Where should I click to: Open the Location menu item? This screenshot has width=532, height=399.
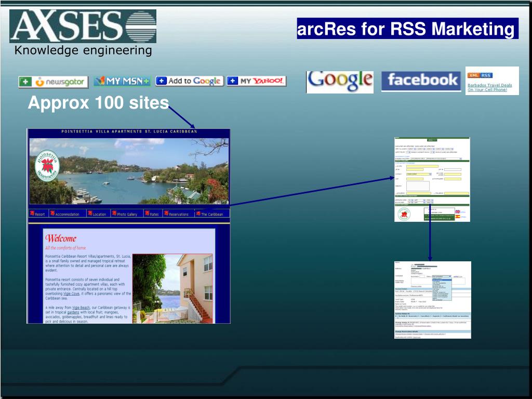pos(97,214)
